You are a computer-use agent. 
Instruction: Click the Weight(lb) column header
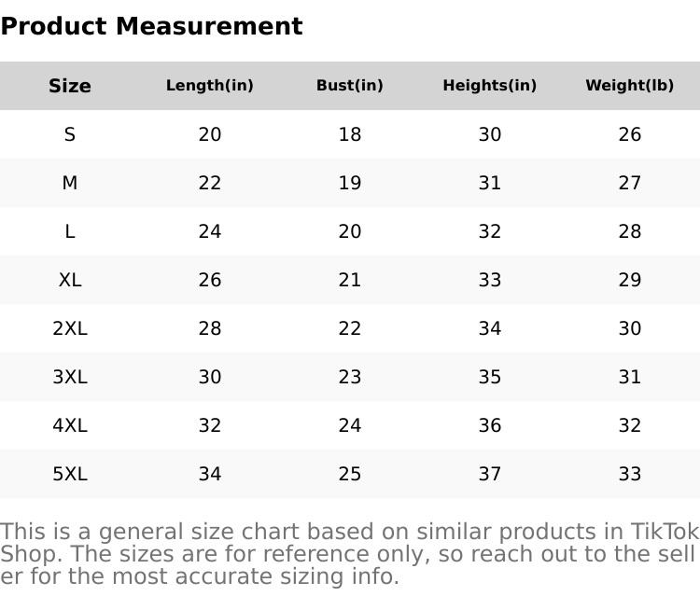[x=630, y=86]
